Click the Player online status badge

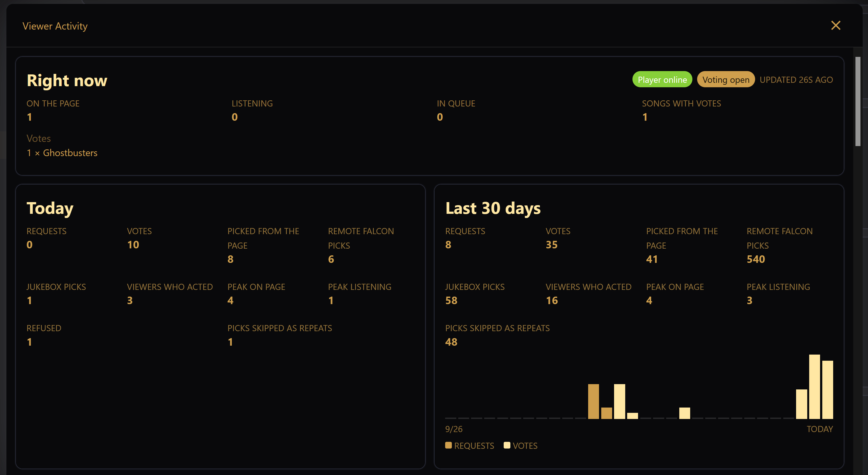(x=662, y=79)
